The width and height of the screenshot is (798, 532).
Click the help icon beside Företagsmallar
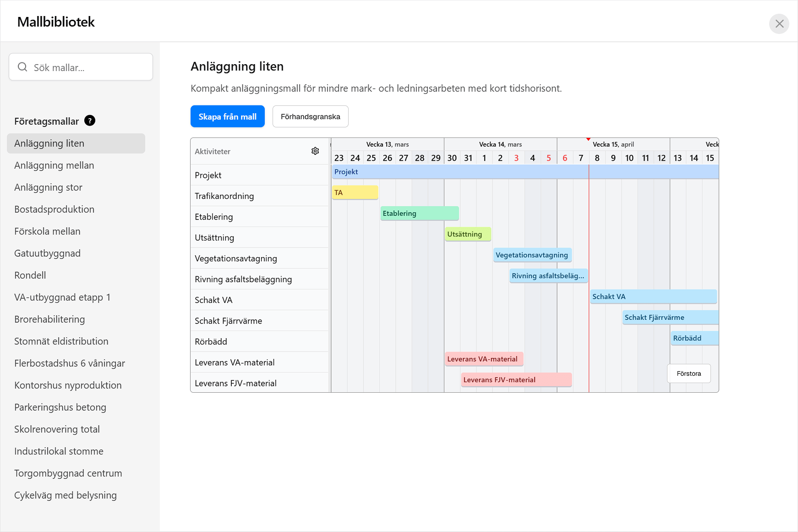(x=90, y=121)
